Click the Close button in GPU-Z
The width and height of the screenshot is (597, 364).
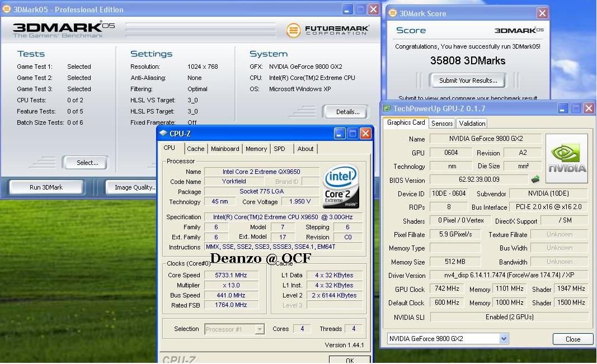click(x=572, y=339)
